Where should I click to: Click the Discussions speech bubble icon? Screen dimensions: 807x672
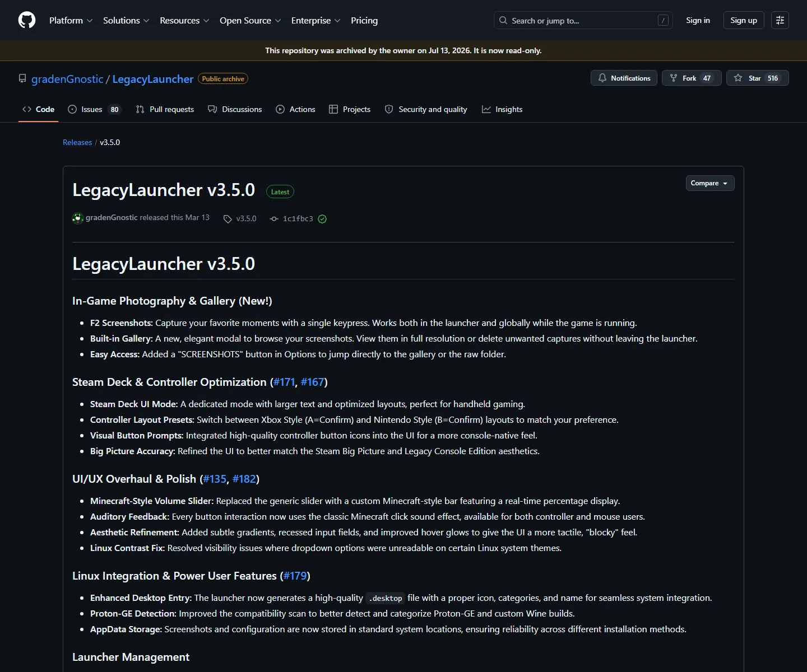tap(212, 109)
